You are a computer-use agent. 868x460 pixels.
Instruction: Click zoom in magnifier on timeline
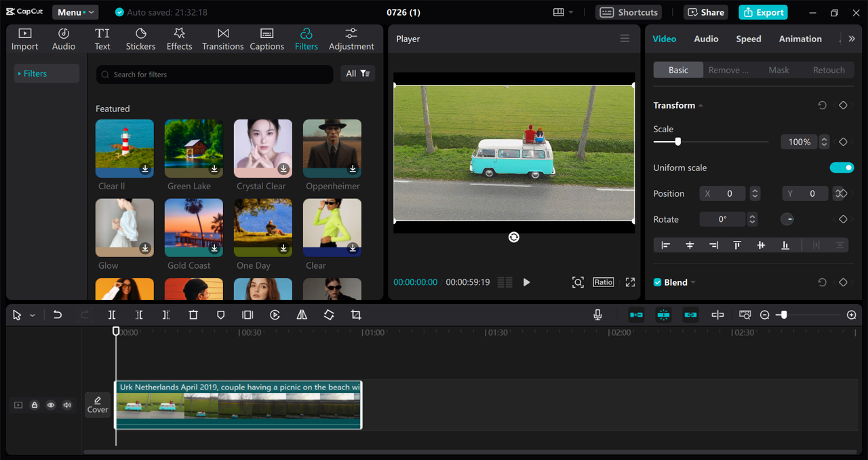[852, 315]
